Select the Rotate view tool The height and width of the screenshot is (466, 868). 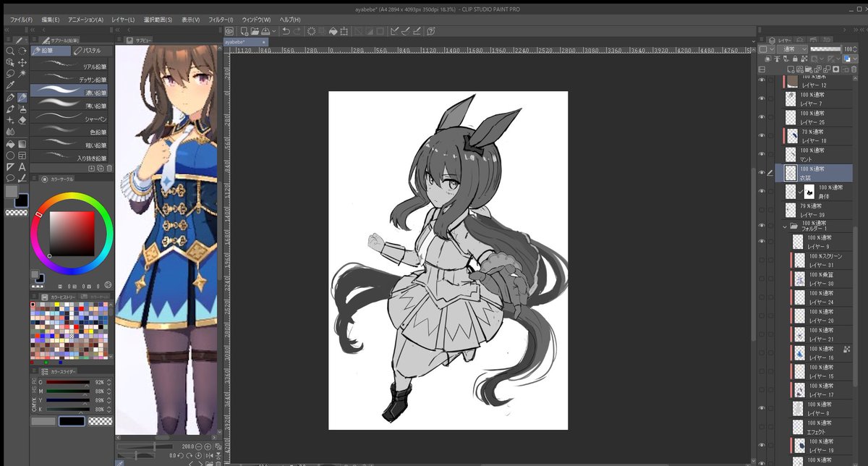pyautogui.click(x=22, y=51)
